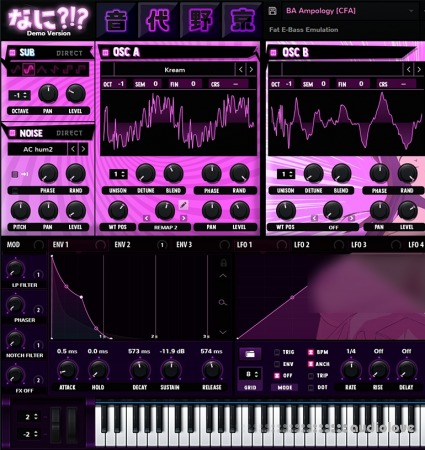Switch to the LFO 1 tab

coord(244,245)
